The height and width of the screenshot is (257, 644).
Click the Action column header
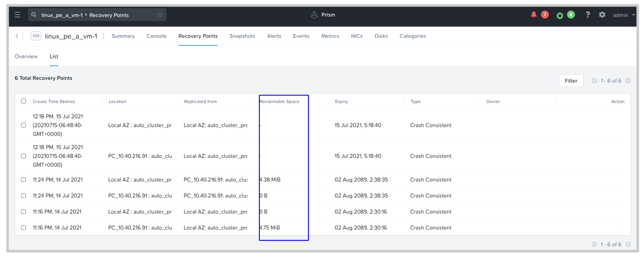pos(618,101)
